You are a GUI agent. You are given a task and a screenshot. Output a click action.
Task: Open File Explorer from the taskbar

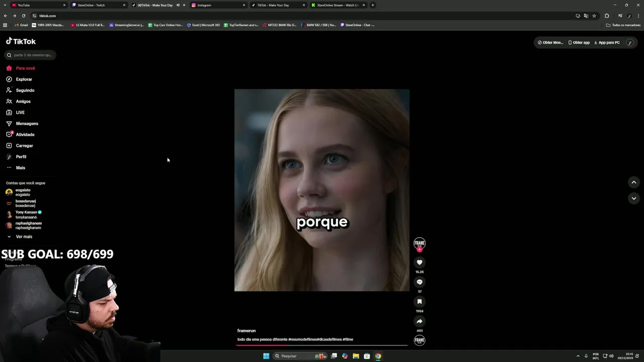356,356
